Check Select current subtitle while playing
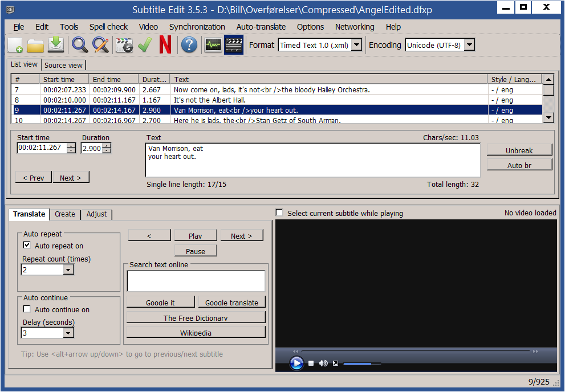 279,213
